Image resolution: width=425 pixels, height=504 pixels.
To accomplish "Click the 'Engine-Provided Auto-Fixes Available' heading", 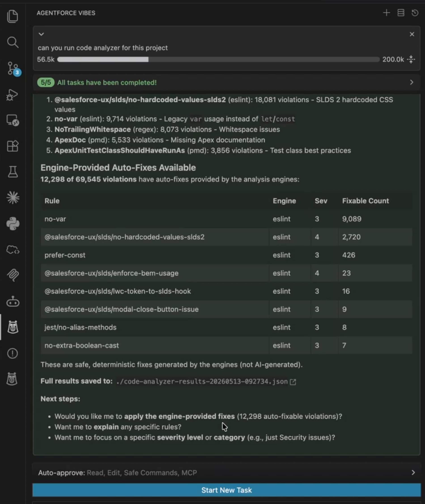I will 118,168.
